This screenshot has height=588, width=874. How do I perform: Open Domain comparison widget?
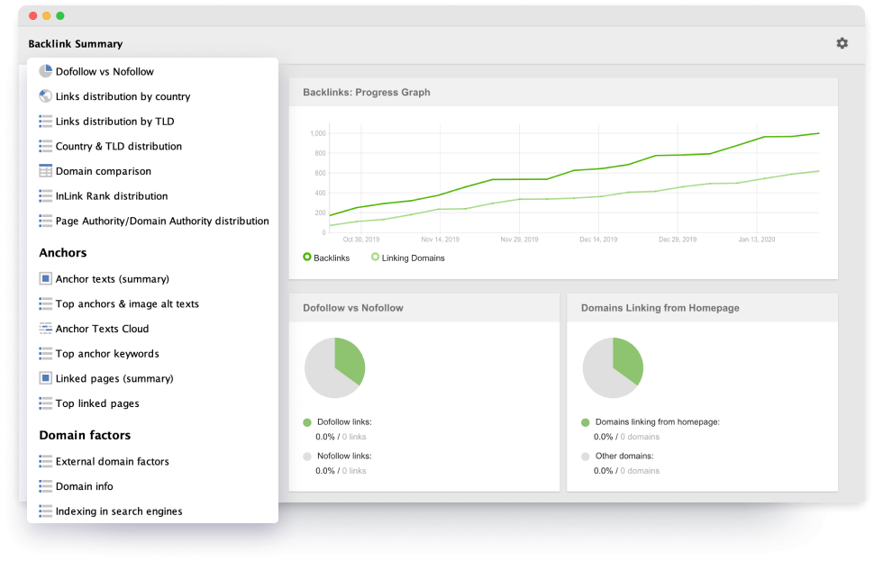104,171
